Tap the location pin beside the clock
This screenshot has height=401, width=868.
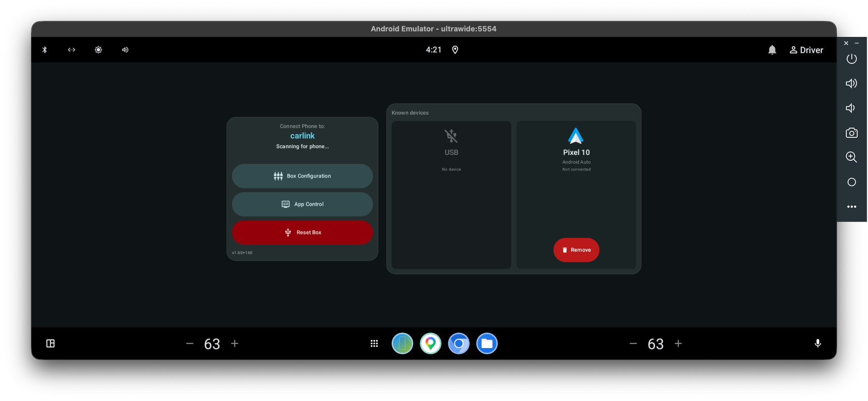click(455, 50)
